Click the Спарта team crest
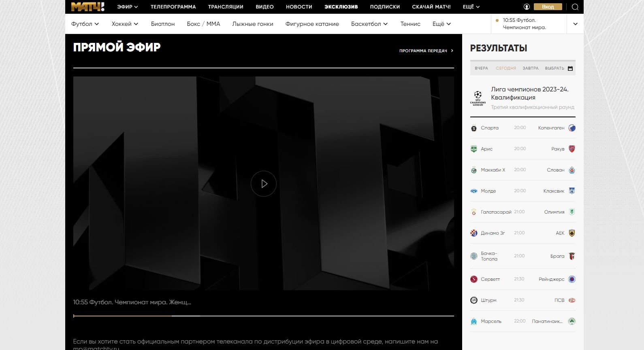 coord(474,128)
